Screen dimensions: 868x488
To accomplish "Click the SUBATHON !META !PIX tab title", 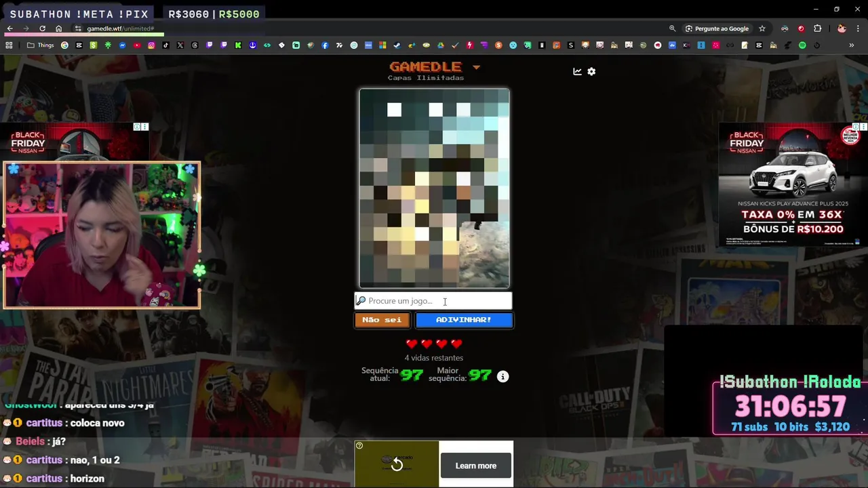I will pos(81,14).
